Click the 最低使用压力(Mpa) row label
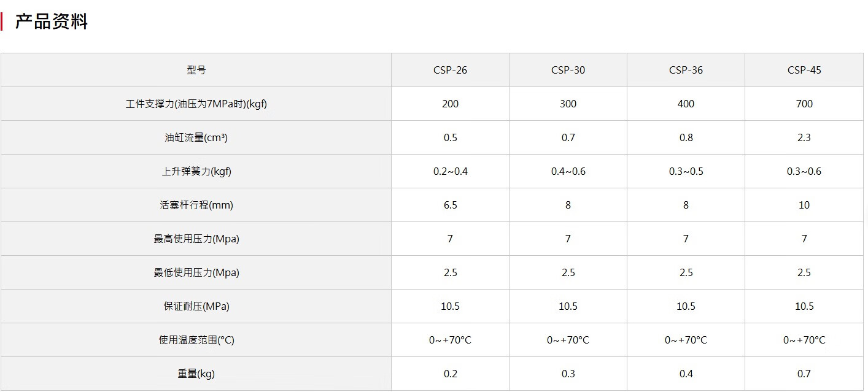Viewport: 868px width, 392px height. pos(196,272)
